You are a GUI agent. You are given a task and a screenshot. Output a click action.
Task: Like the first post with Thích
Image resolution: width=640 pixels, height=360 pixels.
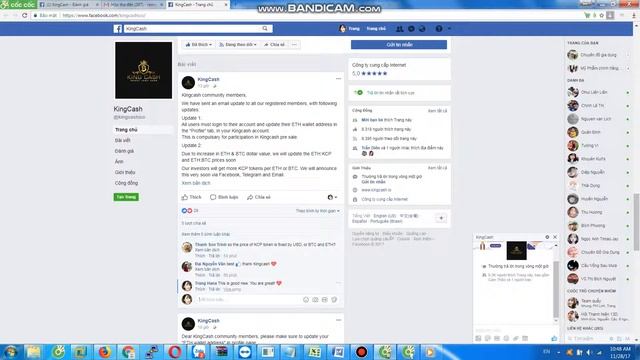[x=191, y=197]
